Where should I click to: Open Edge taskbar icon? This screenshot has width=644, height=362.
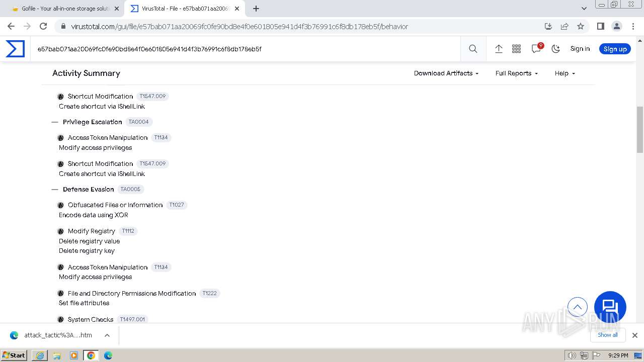coord(108,355)
